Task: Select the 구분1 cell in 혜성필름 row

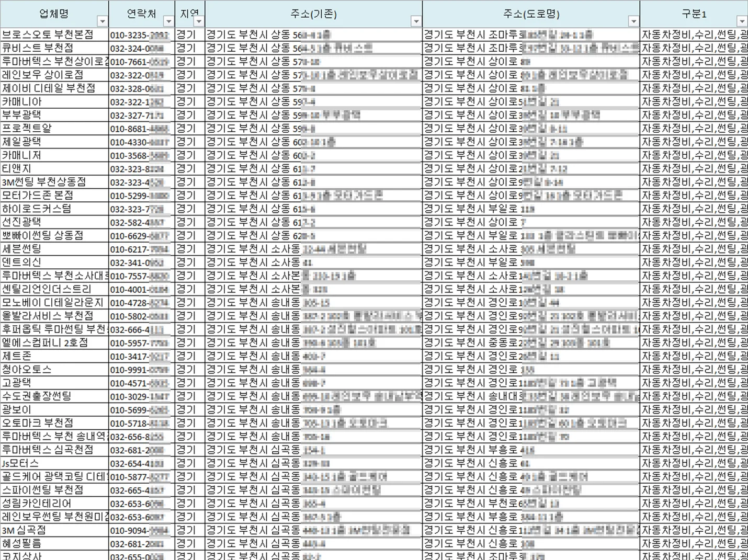Action: [694, 543]
